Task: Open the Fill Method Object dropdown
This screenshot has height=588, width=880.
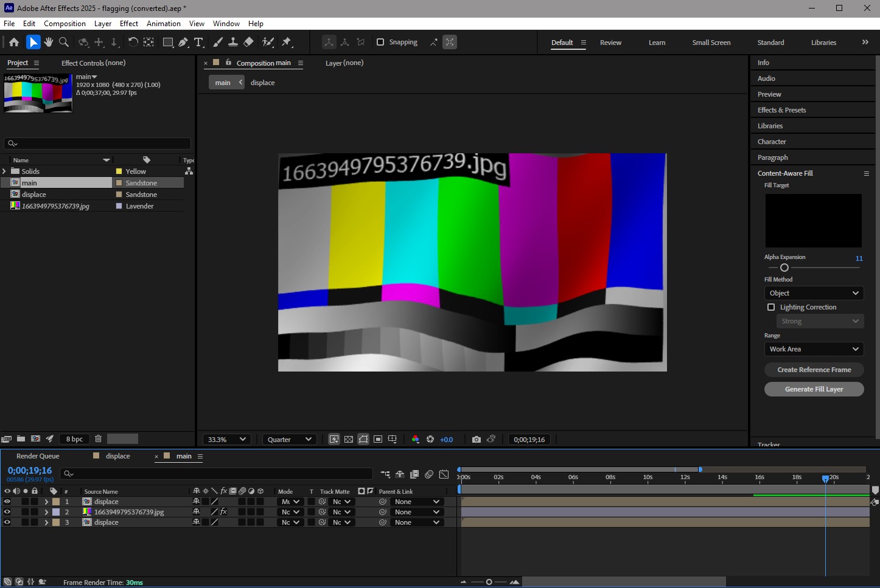Action: point(814,293)
